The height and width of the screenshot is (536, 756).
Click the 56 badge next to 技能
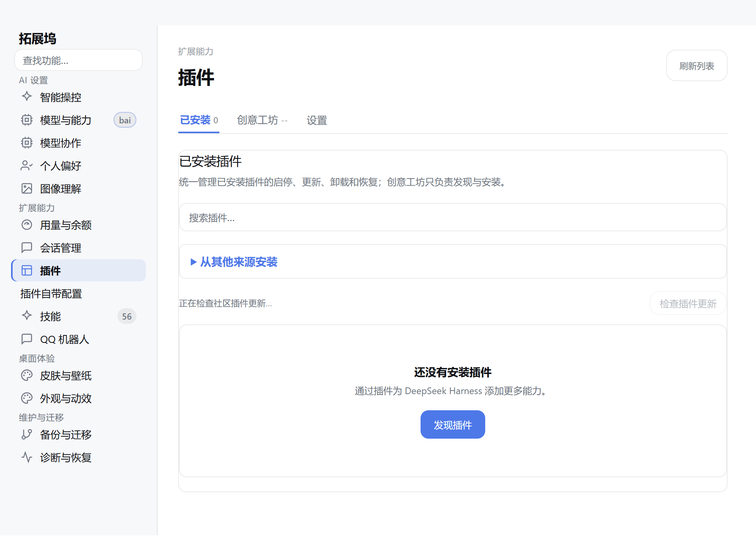tap(127, 316)
